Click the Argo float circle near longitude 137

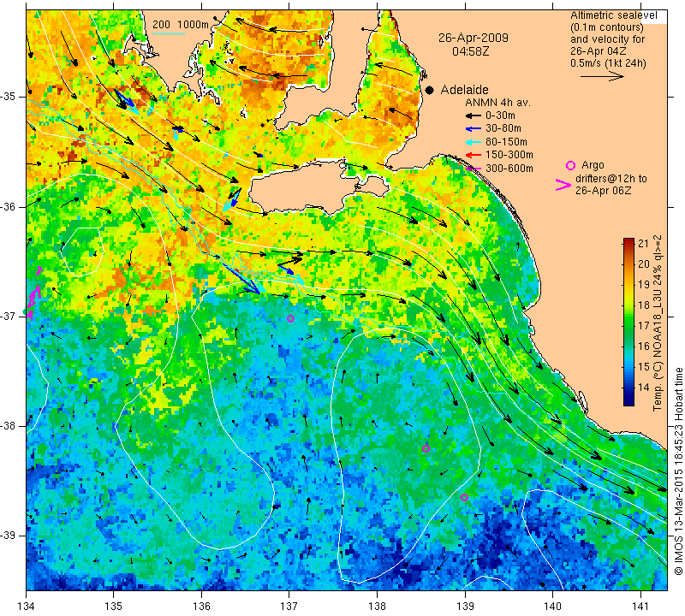coord(290,319)
